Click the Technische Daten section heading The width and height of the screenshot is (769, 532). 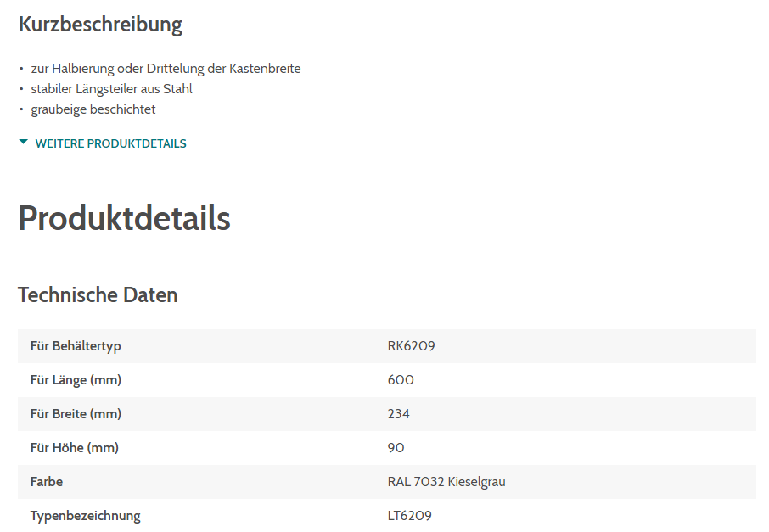point(98,295)
